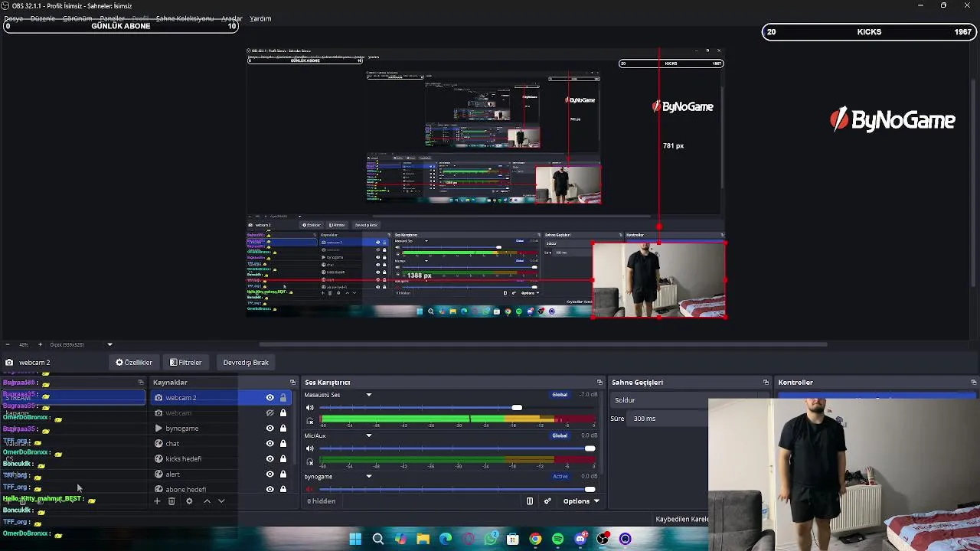980x551 pixels.
Task: Click Global badge on Mic/Aux
Action: point(560,435)
